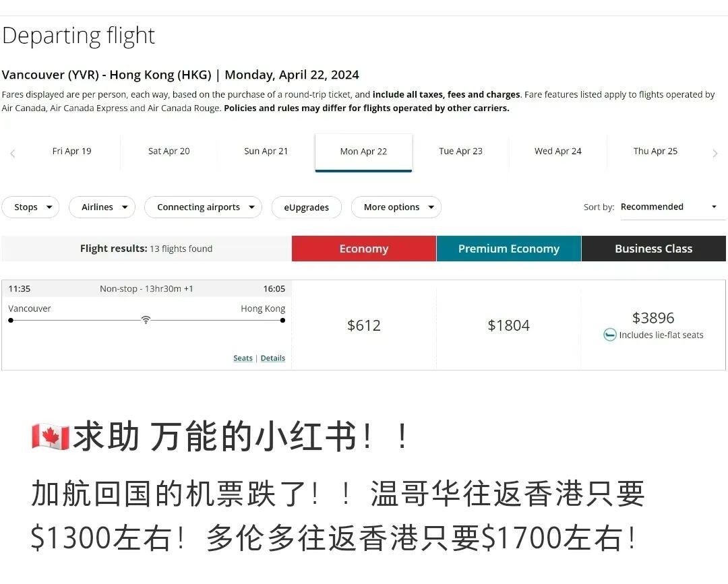View flight Details link
This screenshot has height=584, width=728.
(272, 358)
